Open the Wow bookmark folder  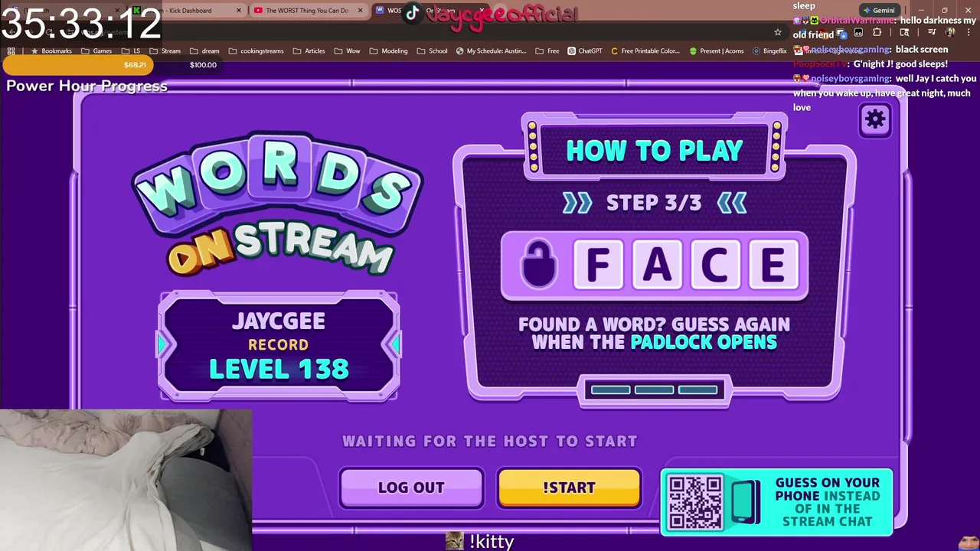tap(347, 51)
